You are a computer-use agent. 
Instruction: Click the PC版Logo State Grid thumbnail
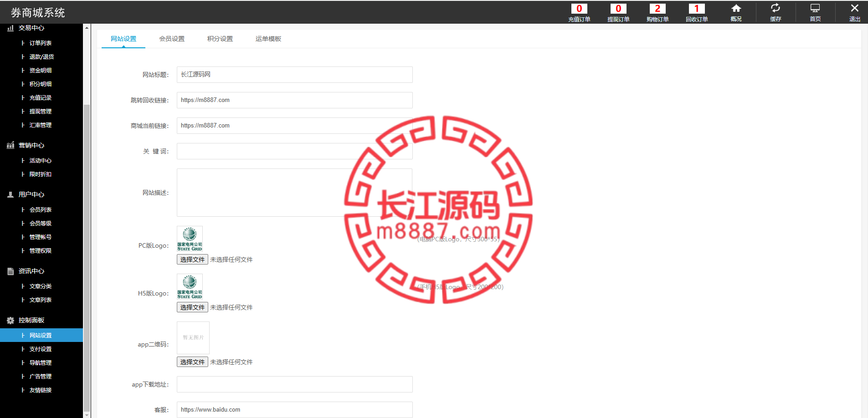coord(190,239)
